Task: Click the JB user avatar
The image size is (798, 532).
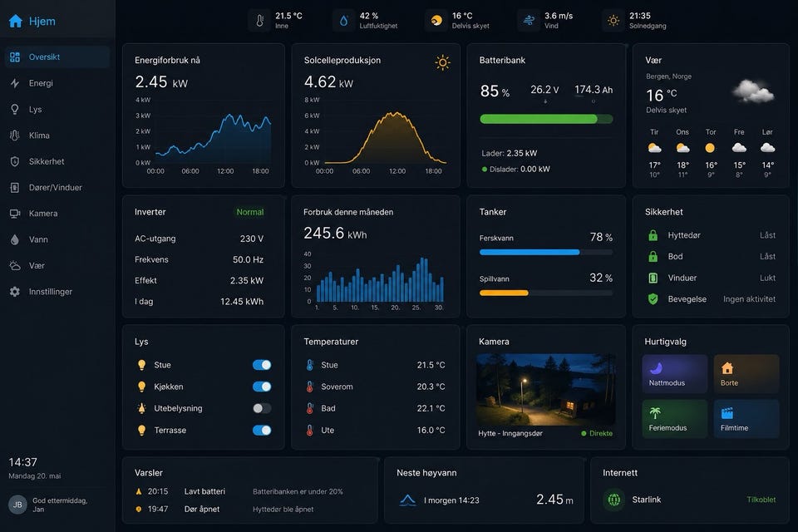Action: pos(17,505)
